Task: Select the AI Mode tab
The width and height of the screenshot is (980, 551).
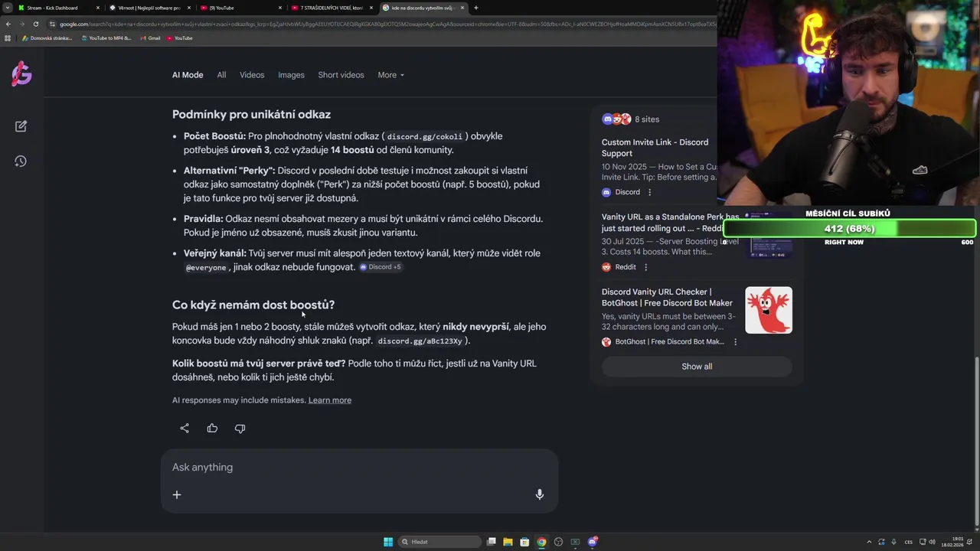Action: (188, 75)
